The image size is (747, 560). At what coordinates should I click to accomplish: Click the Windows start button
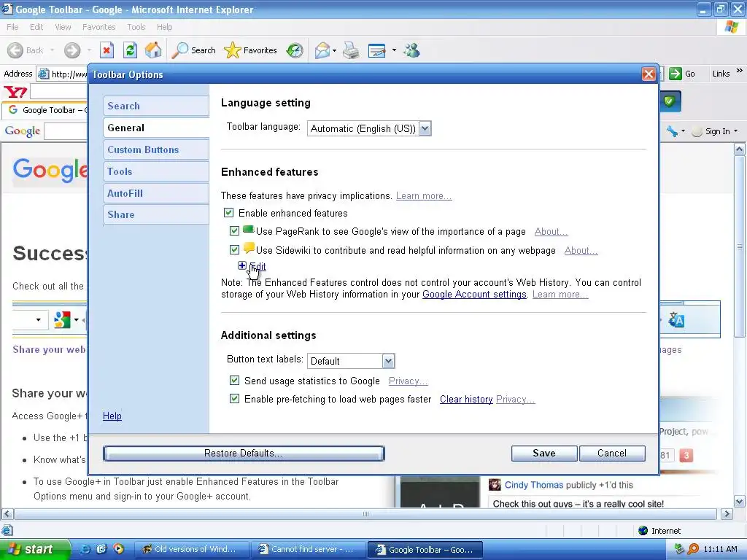[35, 549]
